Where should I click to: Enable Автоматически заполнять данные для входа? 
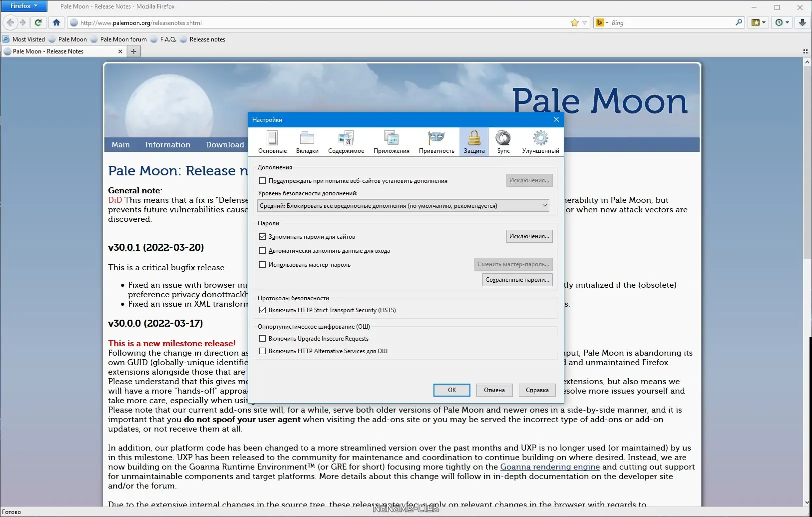click(x=263, y=251)
